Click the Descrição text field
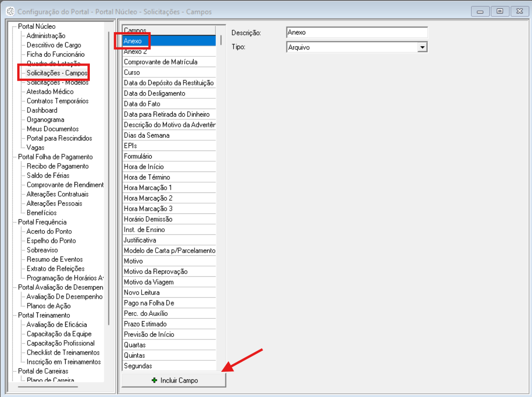Image resolution: width=532 pixels, height=397 pixels. pyautogui.click(x=357, y=33)
